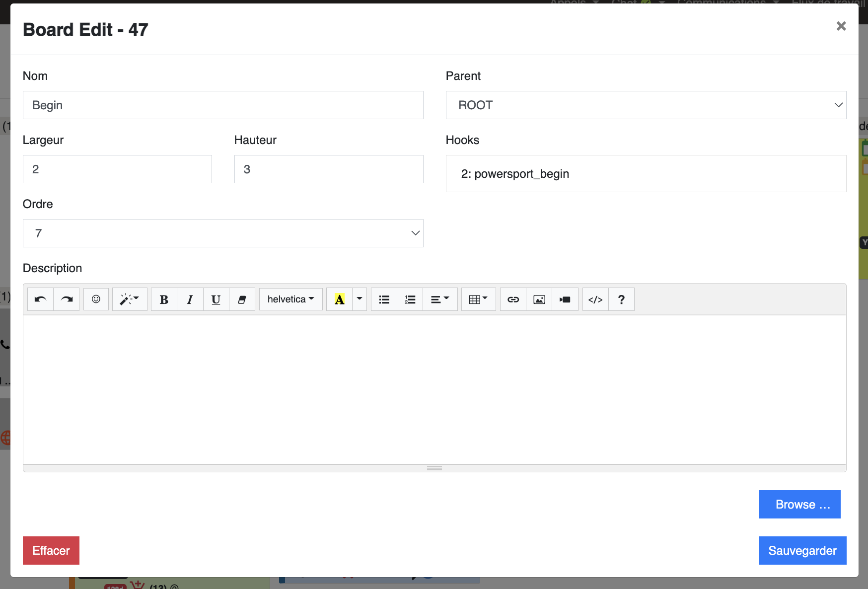
Task: Open the magic wand style dropdown
Action: (129, 299)
